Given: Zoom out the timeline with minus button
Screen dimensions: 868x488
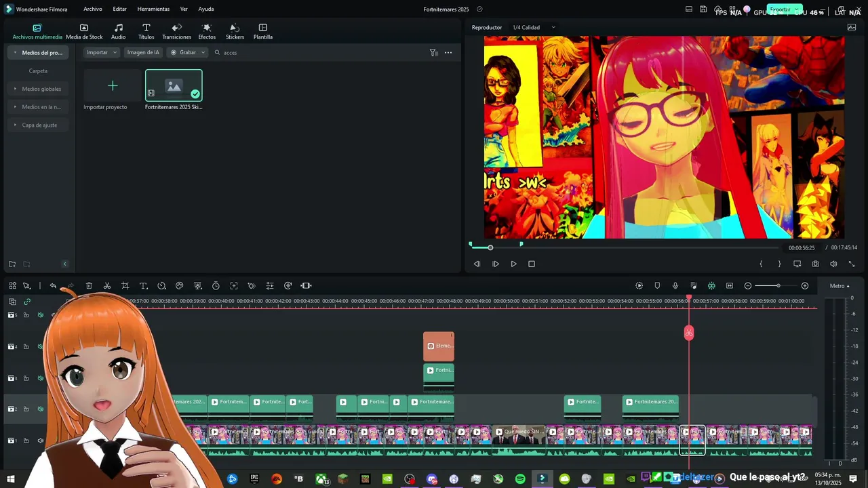Looking at the screenshot, I should tap(748, 285).
